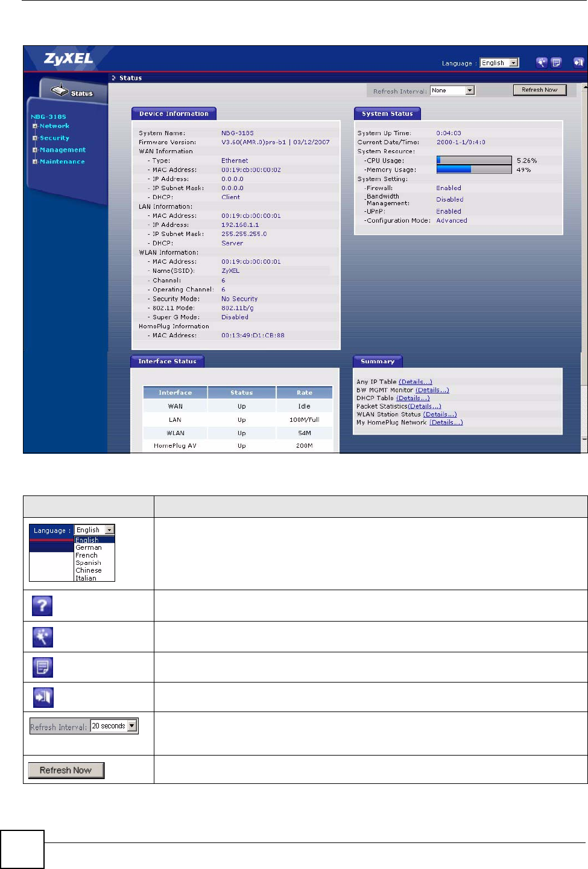
Task: Click Configuration Mode value Advanced
Action: 452,221
